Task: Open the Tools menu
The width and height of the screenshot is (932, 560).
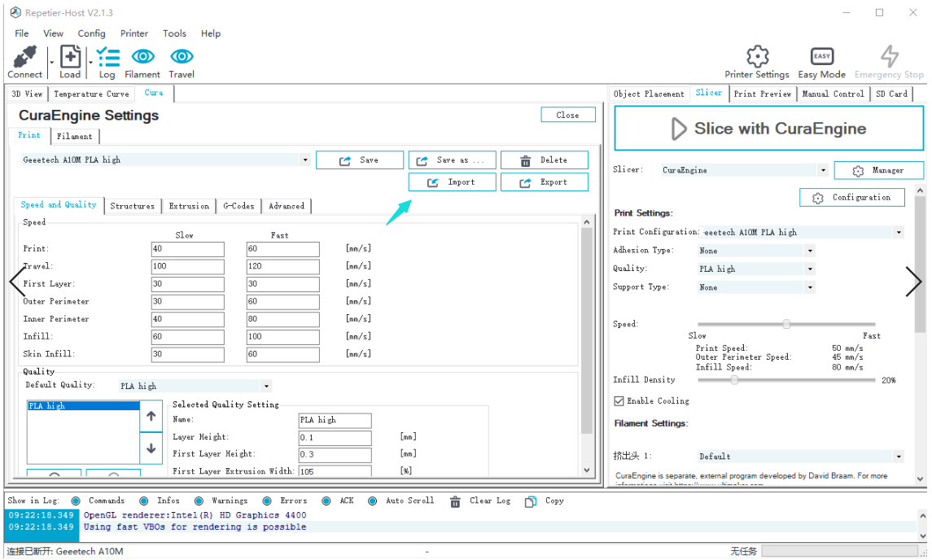Action: [174, 33]
